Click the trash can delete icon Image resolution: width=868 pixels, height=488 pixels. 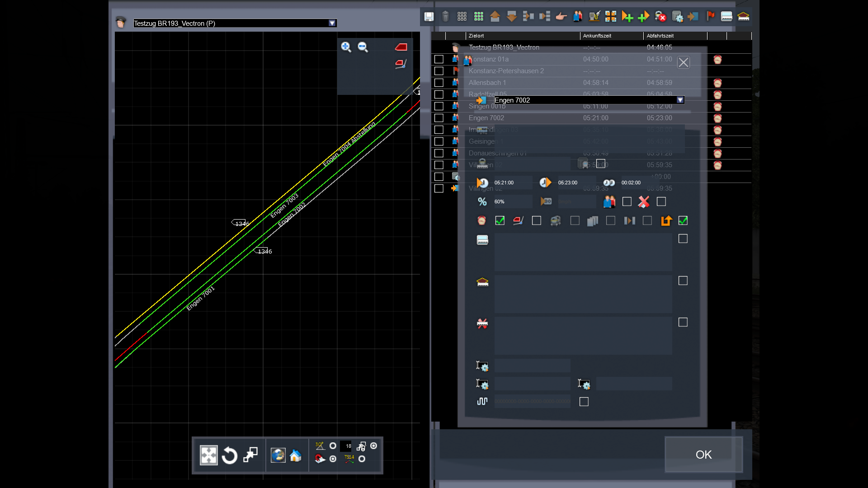(445, 17)
